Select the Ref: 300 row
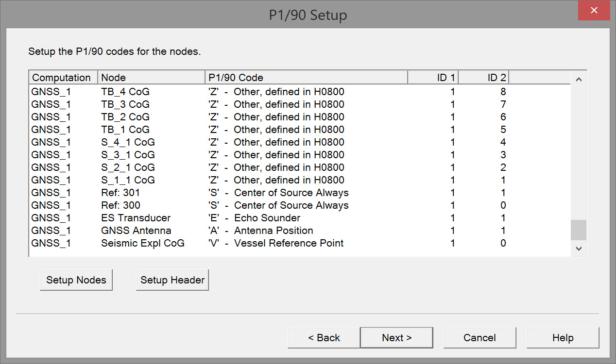 [120, 205]
